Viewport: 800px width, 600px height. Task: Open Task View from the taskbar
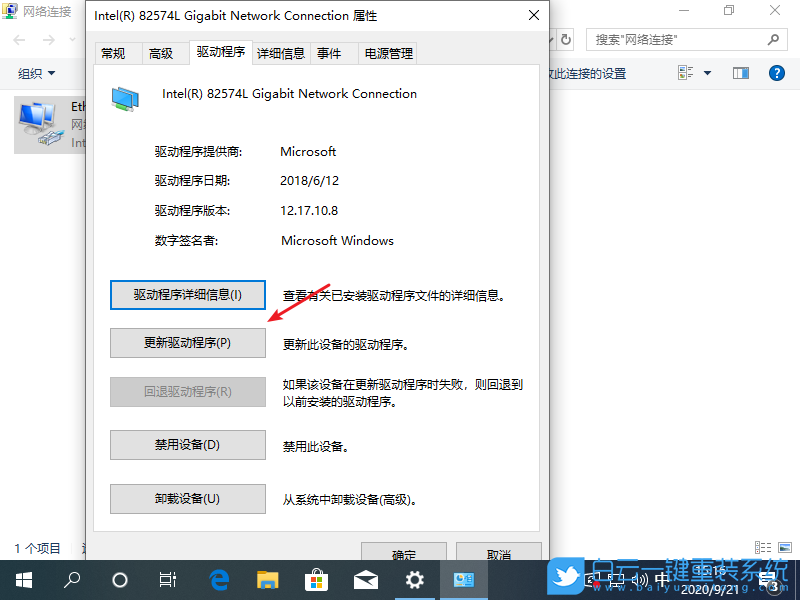click(168, 580)
